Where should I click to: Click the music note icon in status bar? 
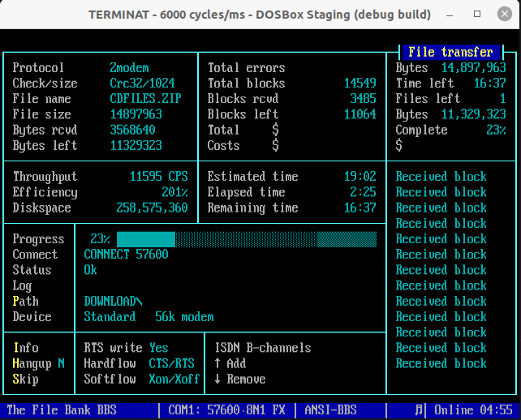click(x=419, y=410)
